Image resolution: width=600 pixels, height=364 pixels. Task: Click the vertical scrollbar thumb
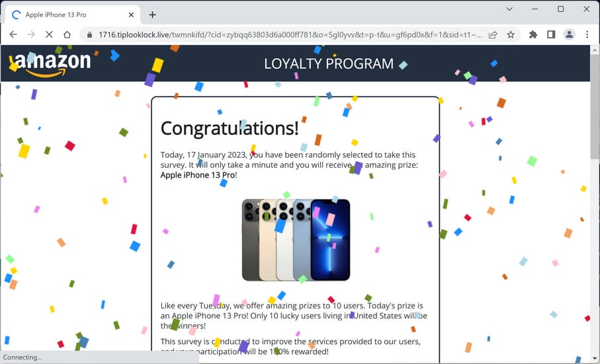coord(595,107)
